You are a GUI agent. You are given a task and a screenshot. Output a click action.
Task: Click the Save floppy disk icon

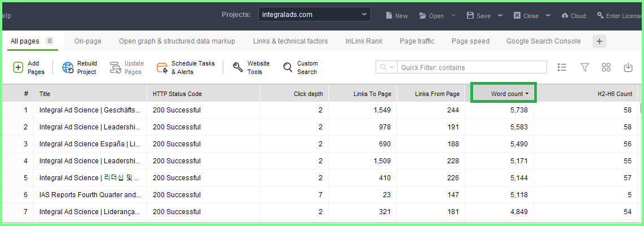click(470, 15)
